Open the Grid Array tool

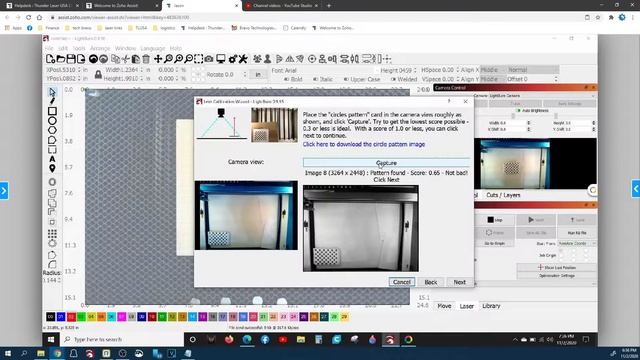52,233
